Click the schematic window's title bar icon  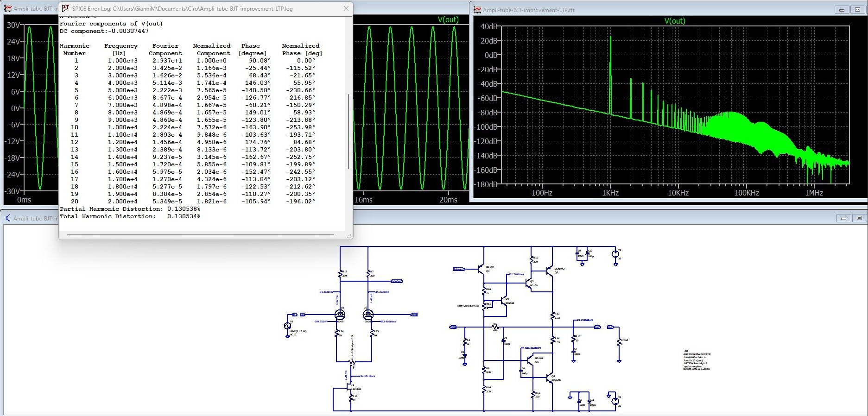tap(8, 218)
